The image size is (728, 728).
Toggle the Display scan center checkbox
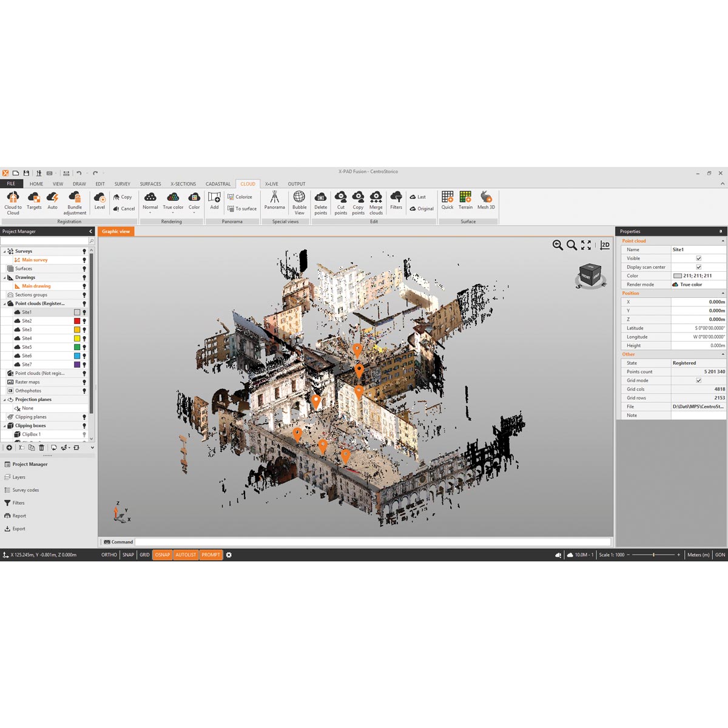click(698, 267)
